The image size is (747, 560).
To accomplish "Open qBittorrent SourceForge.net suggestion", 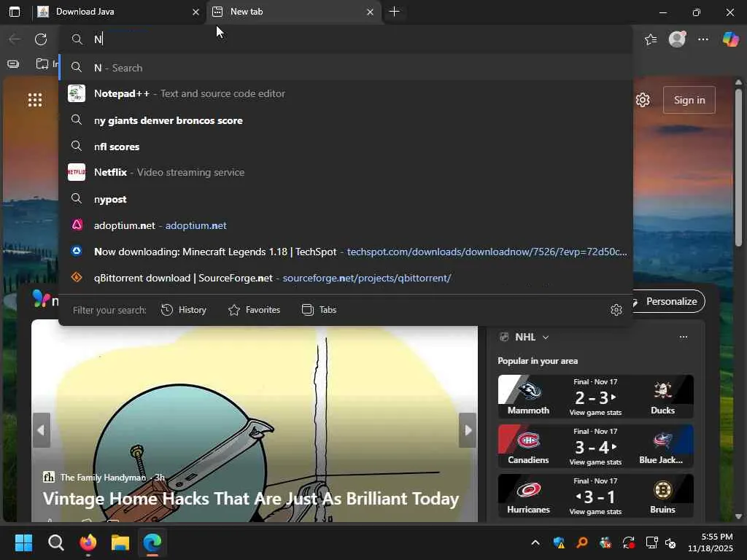I will tap(346, 278).
